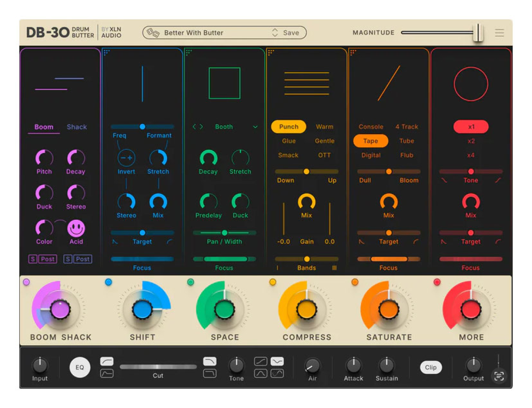
Task: Select the 4 Track saturation type
Action: pos(407,127)
